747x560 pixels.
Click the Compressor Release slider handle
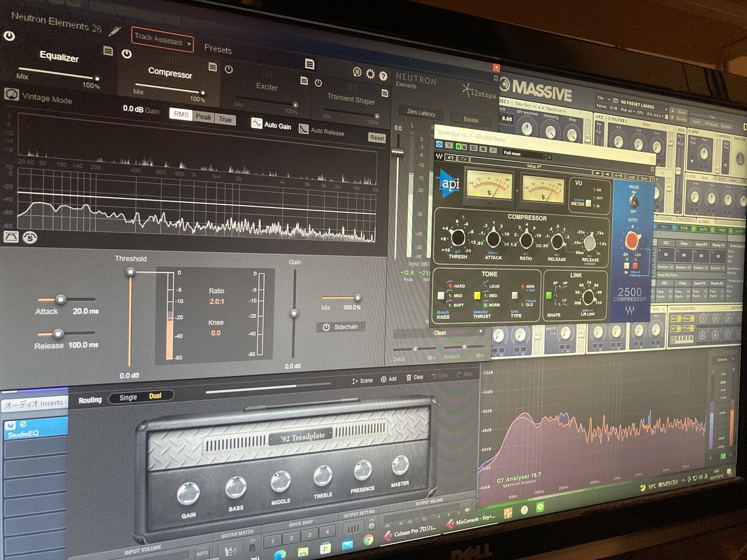[x=58, y=334]
